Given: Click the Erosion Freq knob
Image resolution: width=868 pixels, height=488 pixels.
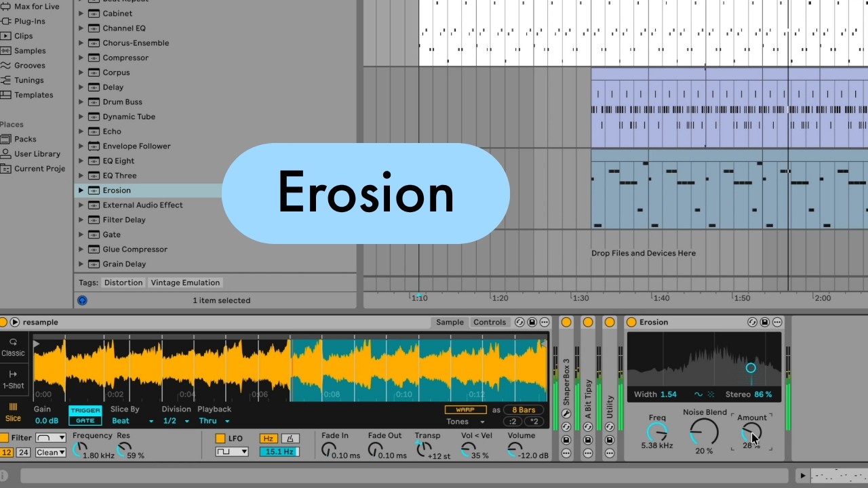Looking at the screenshot, I should click(656, 432).
